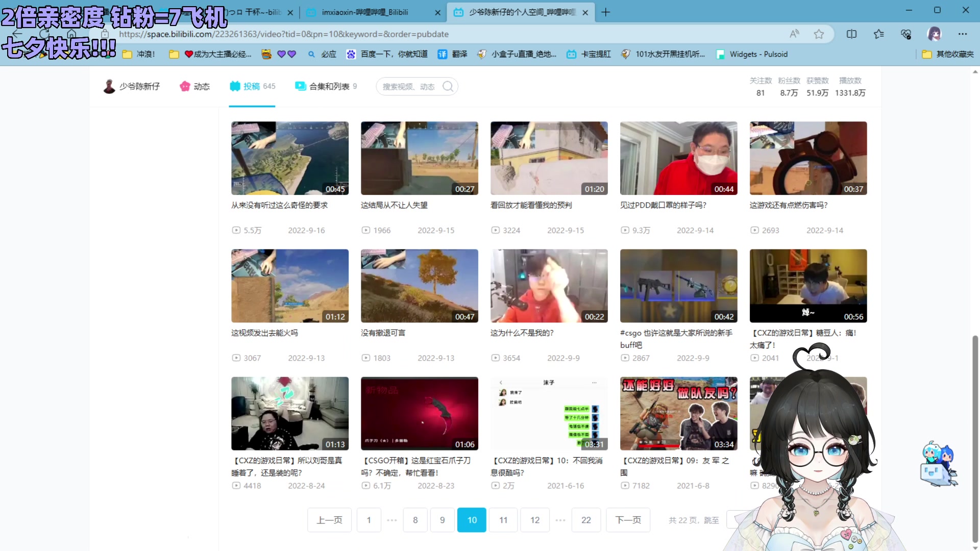Click the search magnifier in the video search box
This screenshot has width=980, height=551.
click(x=448, y=86)
